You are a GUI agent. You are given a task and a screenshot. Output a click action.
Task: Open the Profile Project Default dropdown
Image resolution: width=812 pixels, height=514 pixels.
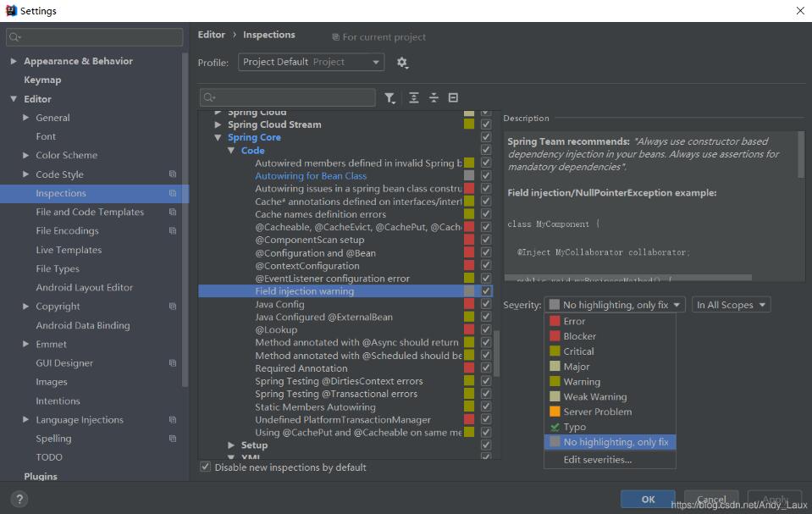tap(311, 63)
